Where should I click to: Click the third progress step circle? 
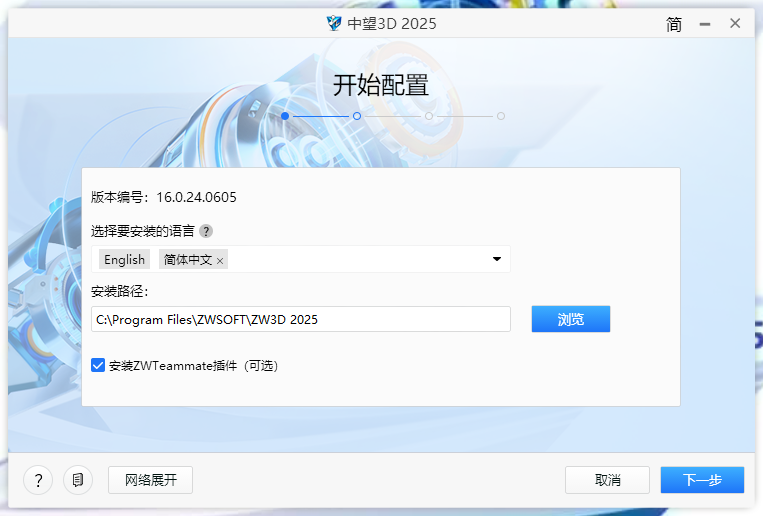pos(429,116)
